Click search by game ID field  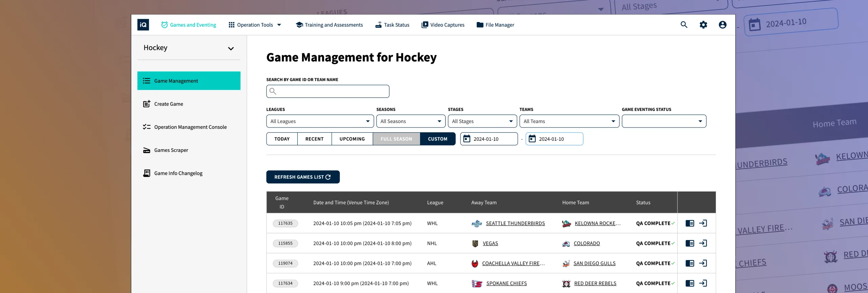click(328, 91)
